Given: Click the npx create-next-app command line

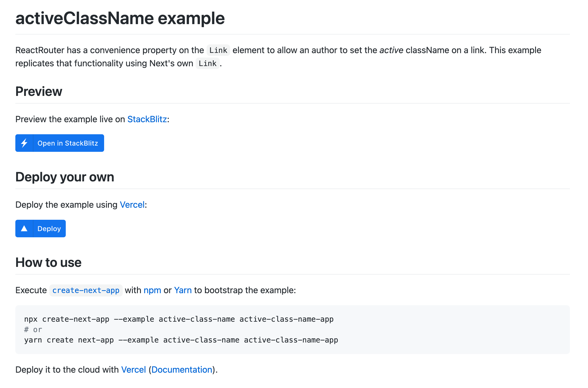Looking at the screenshot, I should tap(179, 319).
